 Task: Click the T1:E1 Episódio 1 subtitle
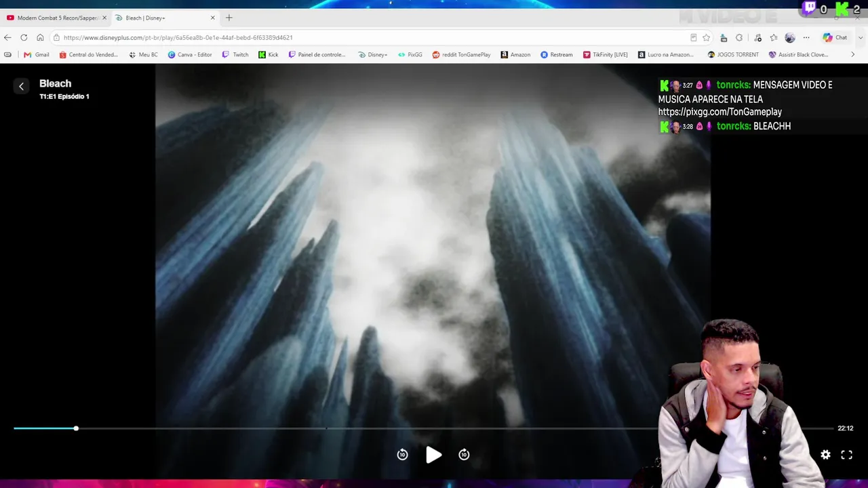[x=64, y=96]
